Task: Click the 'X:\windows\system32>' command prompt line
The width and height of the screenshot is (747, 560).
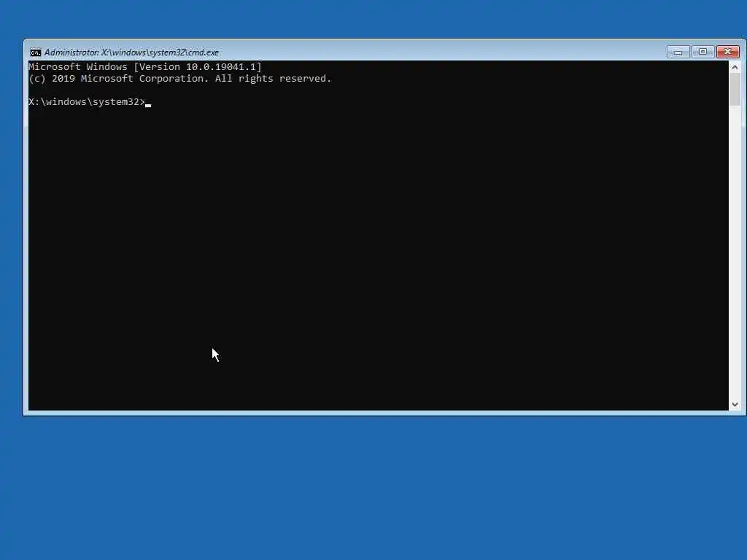Action: pos(87,102)
